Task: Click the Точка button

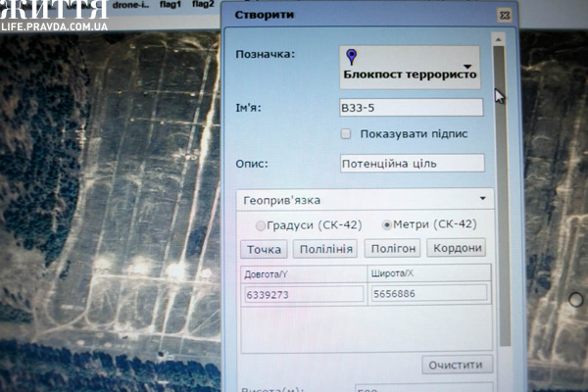Action: (x=264, y=249)
